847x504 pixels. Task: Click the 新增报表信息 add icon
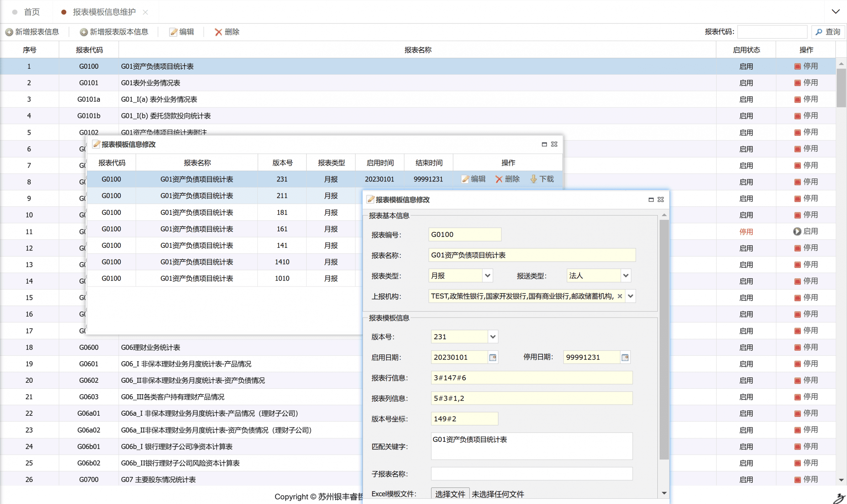tap(9, 32)
